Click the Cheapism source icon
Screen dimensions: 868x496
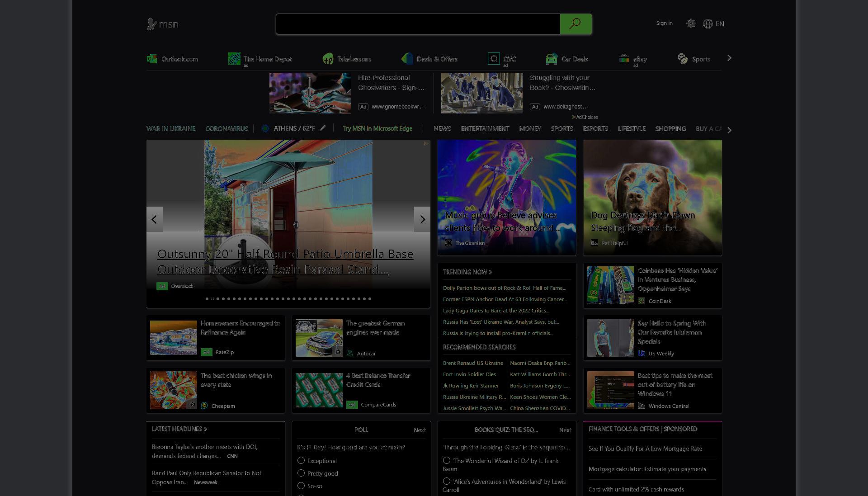point(204,406)
